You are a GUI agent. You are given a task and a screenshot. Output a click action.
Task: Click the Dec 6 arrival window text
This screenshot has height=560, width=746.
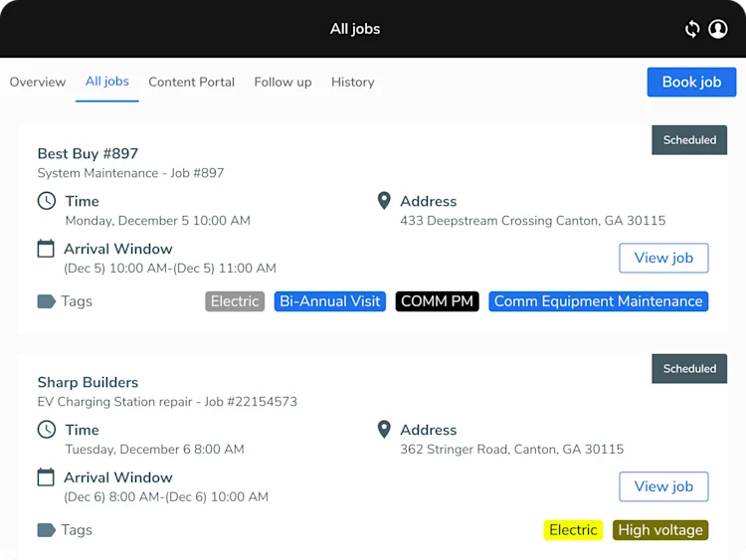click(x=166, y=496)
